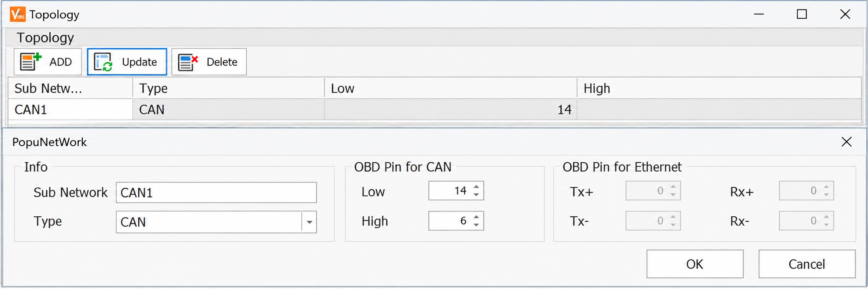Viewport: 868px width, 289px height.
Task: Minimize the Topology window
Action: tap(759, 14)
